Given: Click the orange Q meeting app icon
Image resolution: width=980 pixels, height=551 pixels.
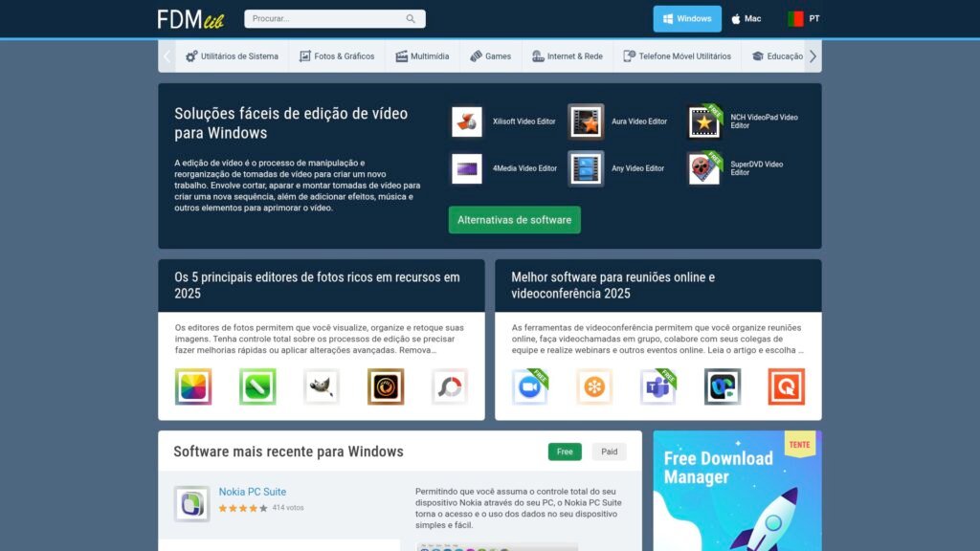Looking at the screenshot, I should click(787, 386).
